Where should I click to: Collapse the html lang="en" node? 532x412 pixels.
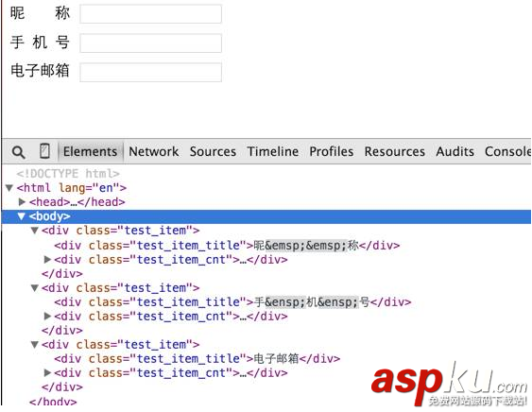(x=9, y=188)
